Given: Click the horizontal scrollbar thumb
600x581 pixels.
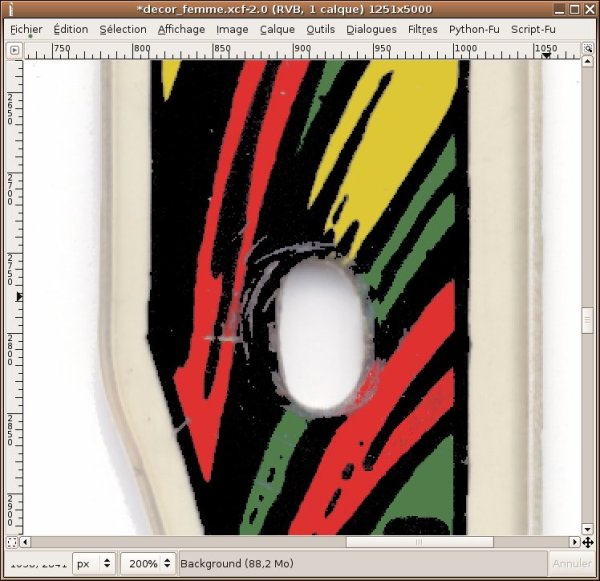Looking at the screenshot, I should tap(419, 542).
